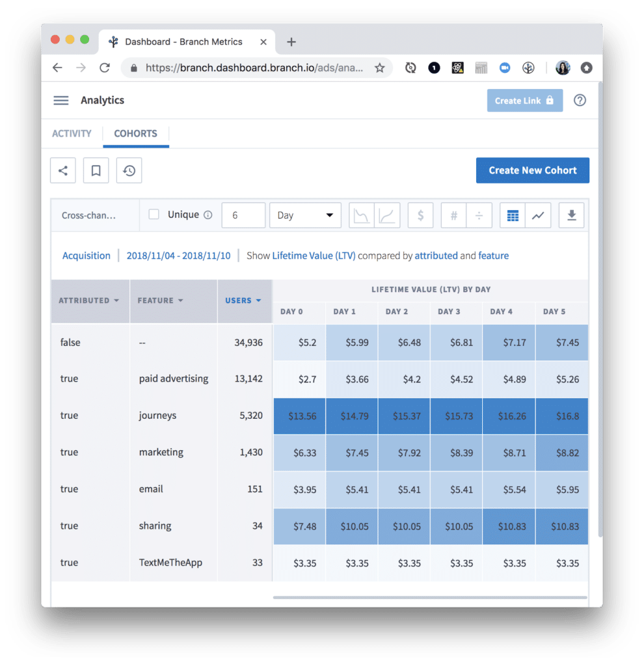
Task: Open the Day granularity dropdown
Action: point(305,215)
